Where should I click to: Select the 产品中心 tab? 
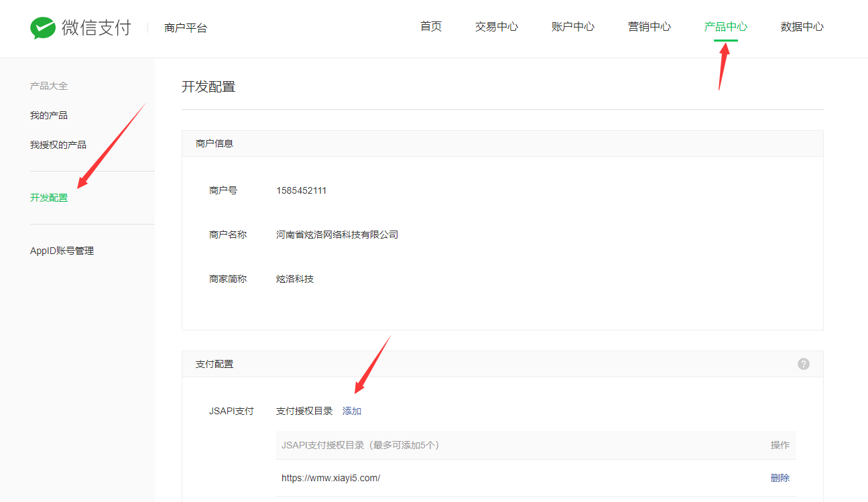pyautogui.click(x=726, y=27)
